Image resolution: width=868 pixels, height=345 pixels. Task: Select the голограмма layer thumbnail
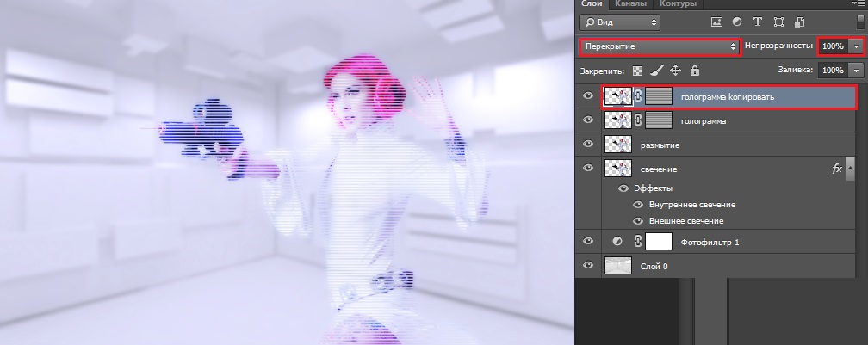pyautogui.click(x=617, y=120)
